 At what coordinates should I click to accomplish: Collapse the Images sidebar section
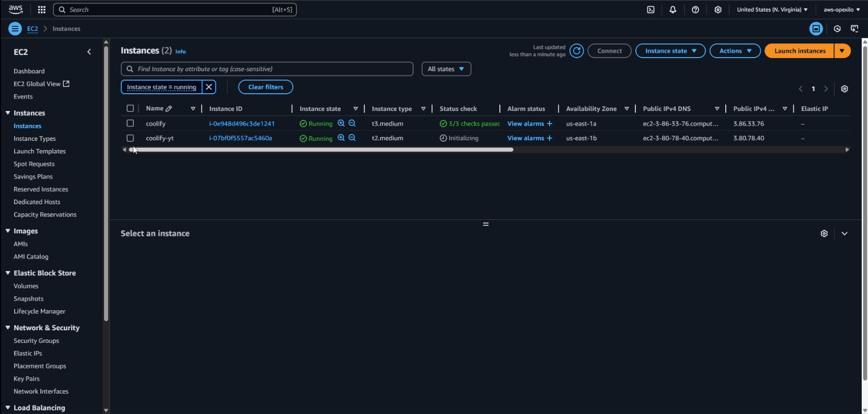point(8,231)
